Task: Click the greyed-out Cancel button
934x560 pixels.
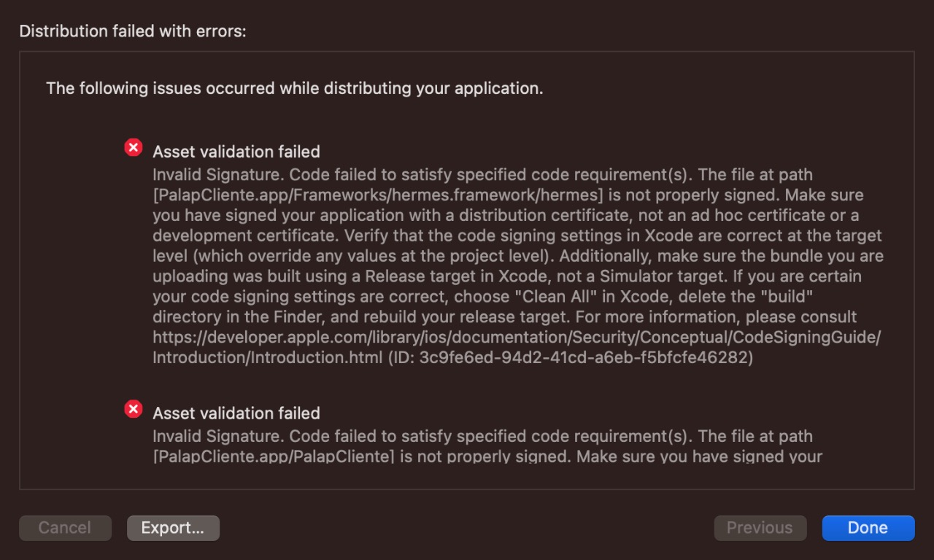Action: pos(65,528)
